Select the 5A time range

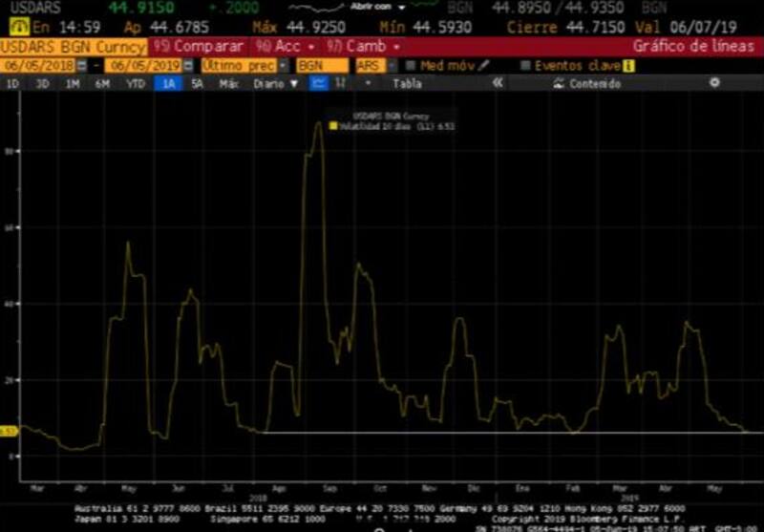pyautogui.click(x=197, y=84)
